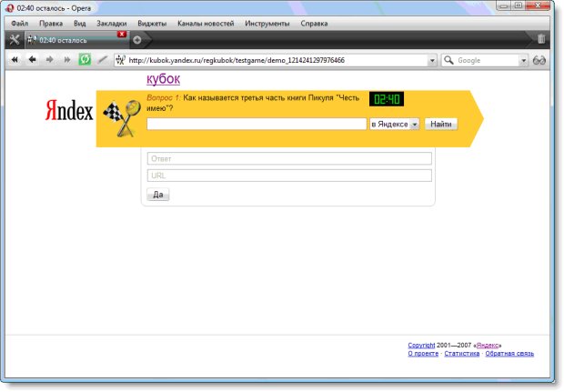
Task: Reload the page with green button
Action: [85, 59]
